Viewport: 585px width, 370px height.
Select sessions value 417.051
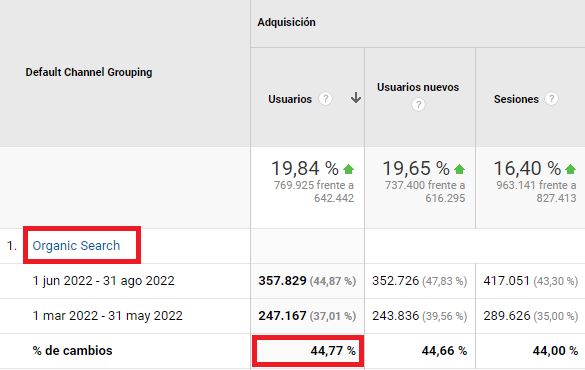[507, 281]
